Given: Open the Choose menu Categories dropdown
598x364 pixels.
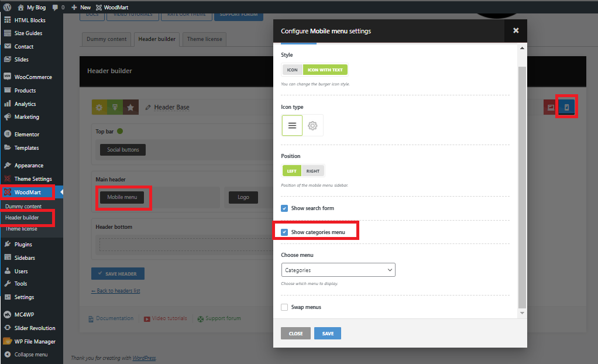Looking at the screenshot, I should click(x=338, y=270).
